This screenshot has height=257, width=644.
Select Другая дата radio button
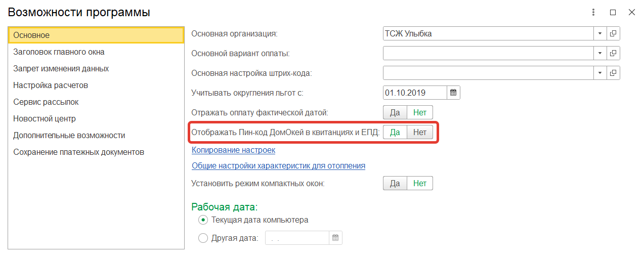pyautogui.click(x=203, y=238)
